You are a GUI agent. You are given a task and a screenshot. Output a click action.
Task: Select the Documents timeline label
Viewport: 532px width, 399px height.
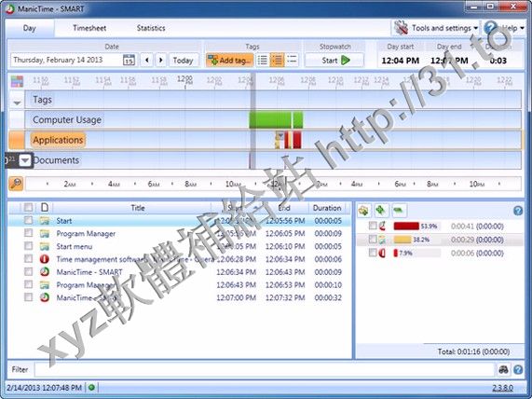(56, 160)
